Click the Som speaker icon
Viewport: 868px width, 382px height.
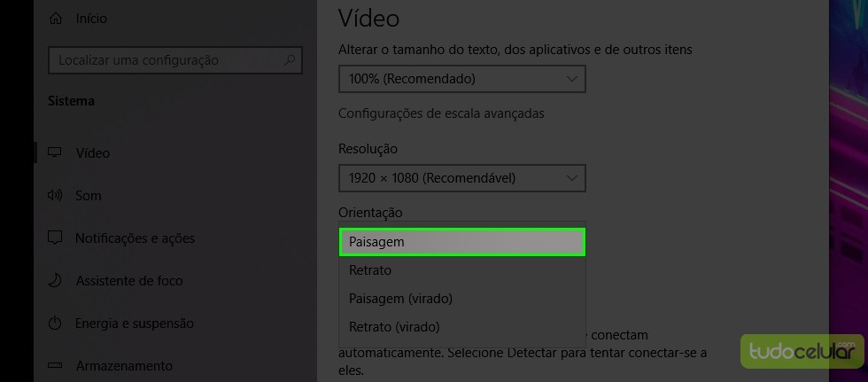pyautogui.click(x=56, y=195)
